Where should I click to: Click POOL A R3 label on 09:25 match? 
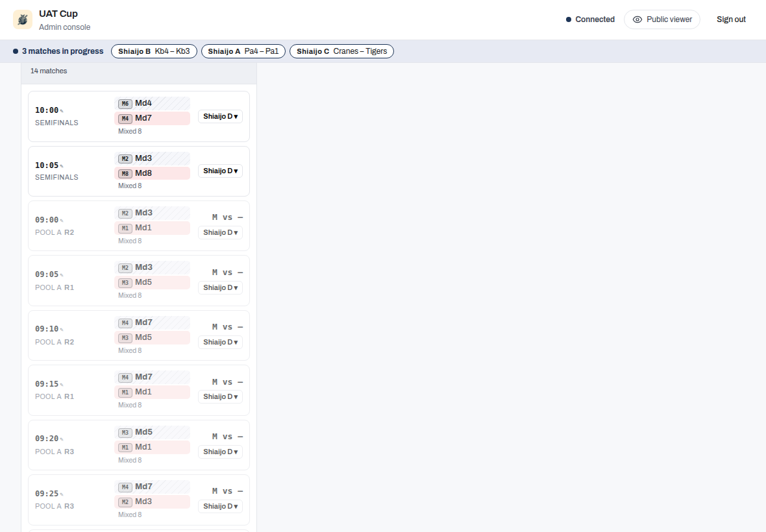click(x=55, y=506)
